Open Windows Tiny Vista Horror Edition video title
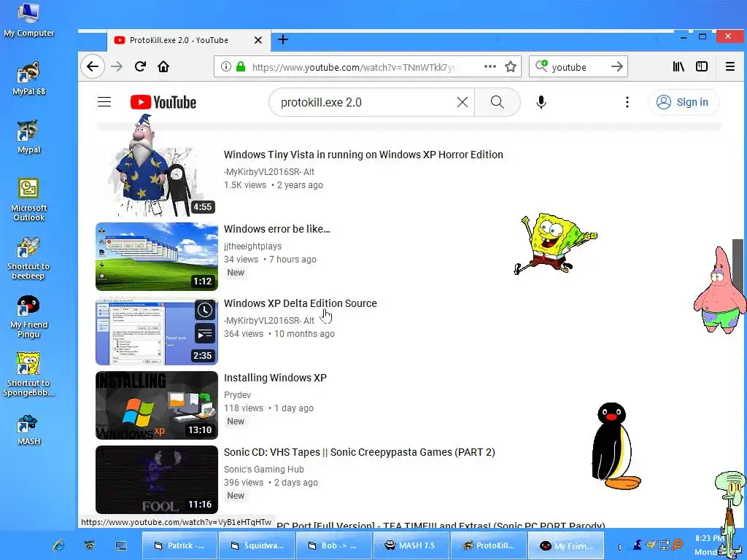Viewport: 747px width, 560px height. coord(363,155)
